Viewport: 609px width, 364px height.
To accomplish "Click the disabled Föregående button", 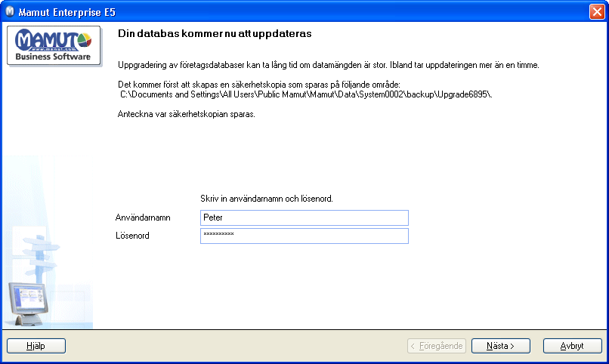I will pyautogui.click(x=437, y=345).
